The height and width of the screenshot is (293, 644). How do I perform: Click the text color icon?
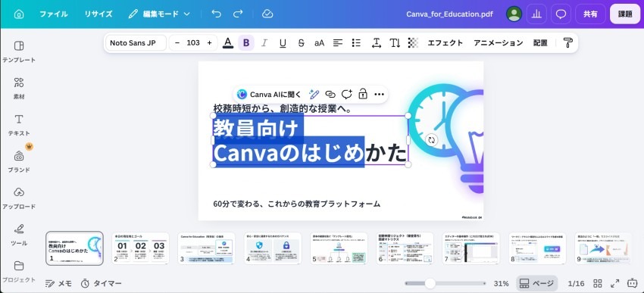pyautogui.click(x=228, y=42)
